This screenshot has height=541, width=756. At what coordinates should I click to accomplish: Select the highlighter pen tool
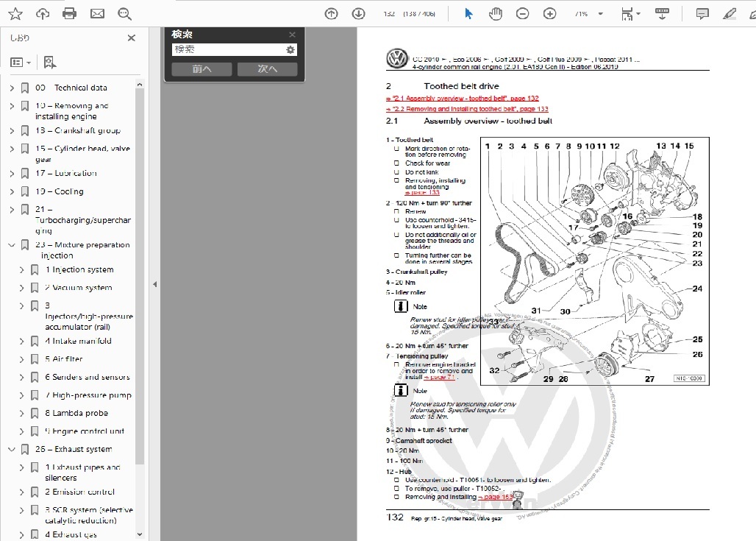coord(730,13)
